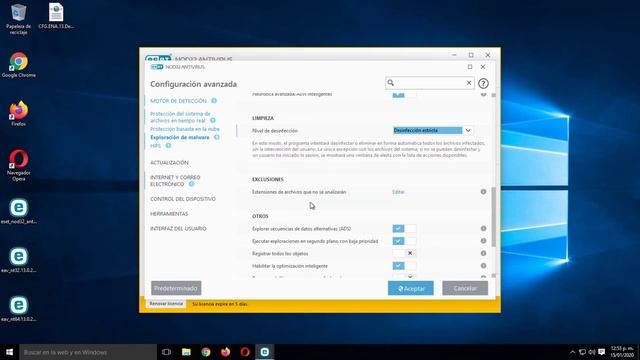Click Renovar licencia button
This screenshot has height=360, width=640.
tap(166, 304)
